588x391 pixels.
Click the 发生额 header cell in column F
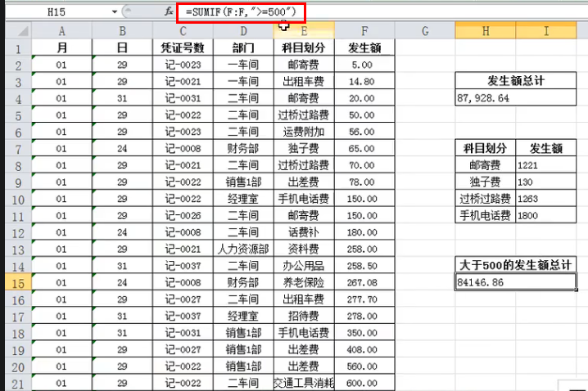pyautogui.click(x=360, y=47)
